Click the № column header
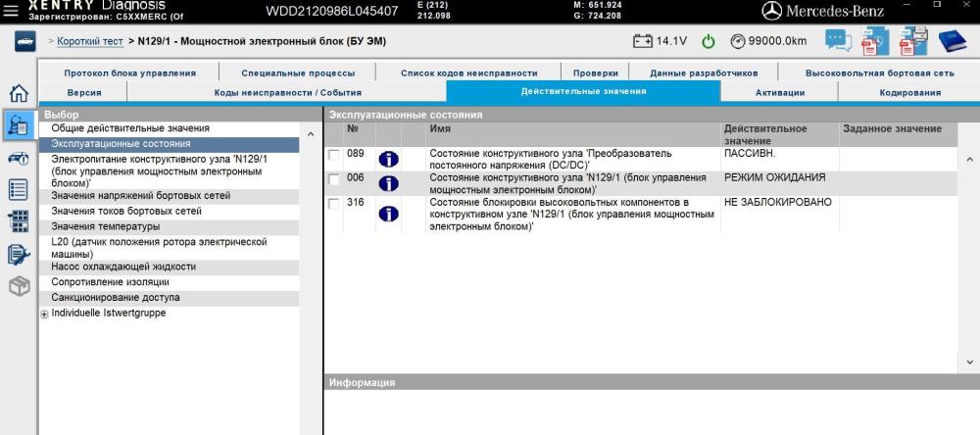This screenshot has height=435, width=980. click(x=360, y=134)
